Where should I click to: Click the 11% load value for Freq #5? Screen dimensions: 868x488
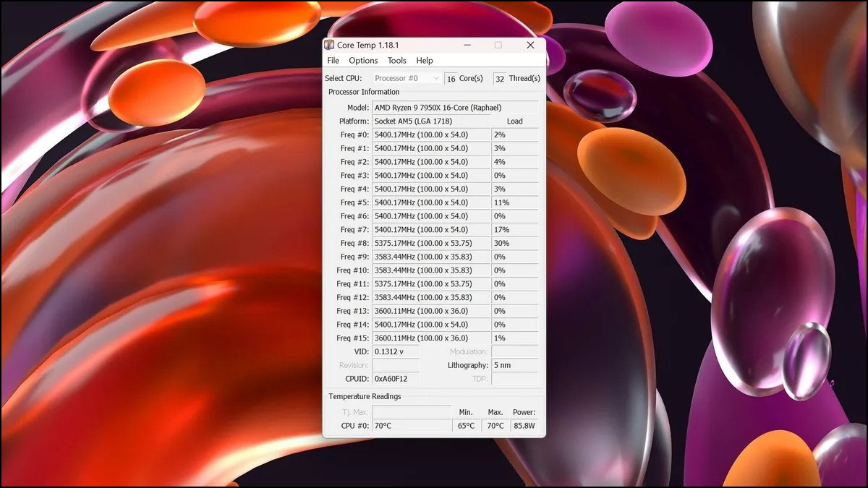coord(515,202)
